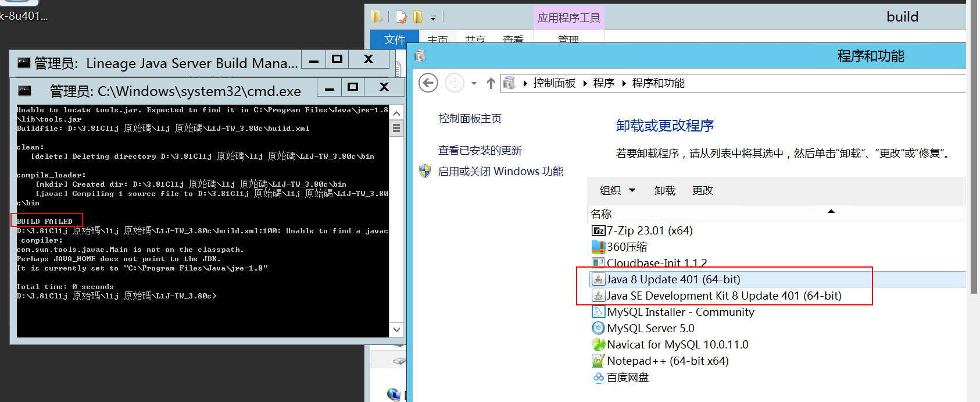Go up one level with the Up arrow

click(x=491, y=83)
